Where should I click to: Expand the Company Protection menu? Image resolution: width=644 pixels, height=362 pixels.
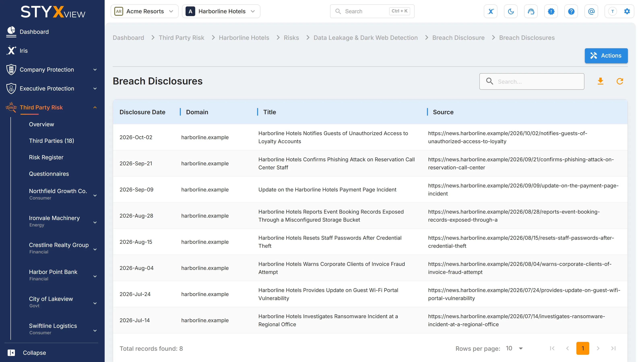(x=95, y=70)
